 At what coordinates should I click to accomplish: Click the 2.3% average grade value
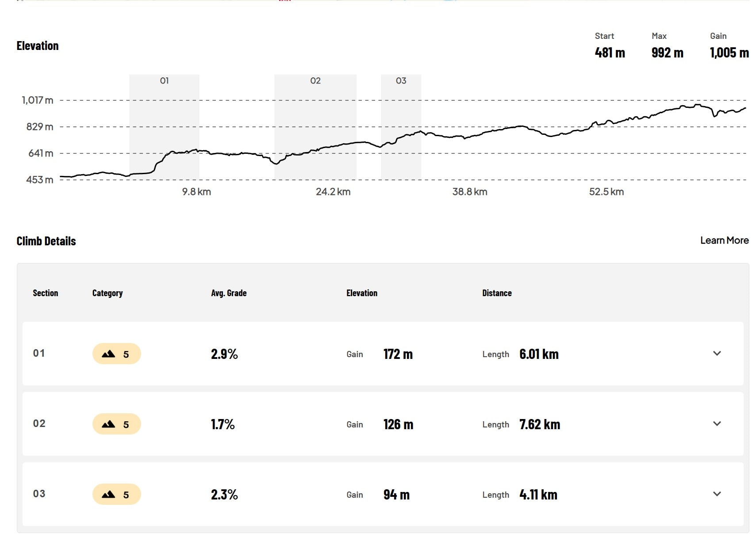[x=224, y=495]
